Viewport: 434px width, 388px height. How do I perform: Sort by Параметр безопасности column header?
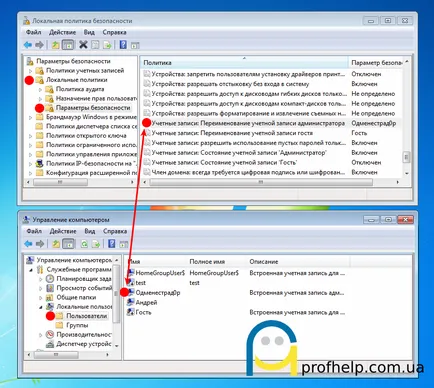(x=376, y=63)
